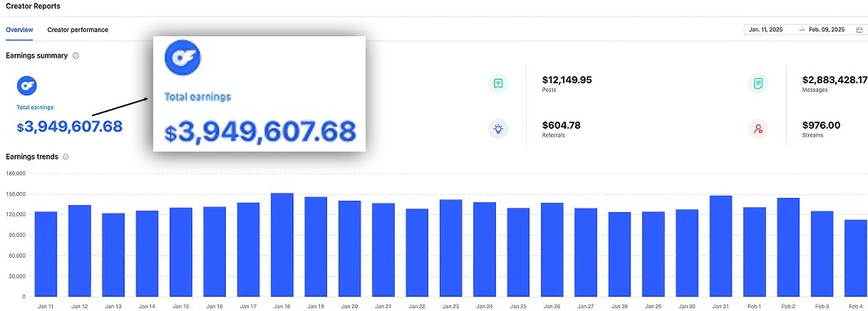This screenshot has height=311, width=868.
Task: Select the Jan 18 bar in chart
Action: point(282,244)
